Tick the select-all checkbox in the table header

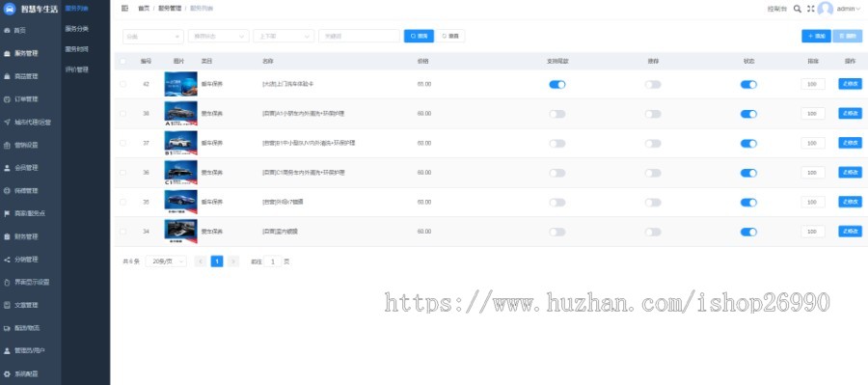click(122, 62)
